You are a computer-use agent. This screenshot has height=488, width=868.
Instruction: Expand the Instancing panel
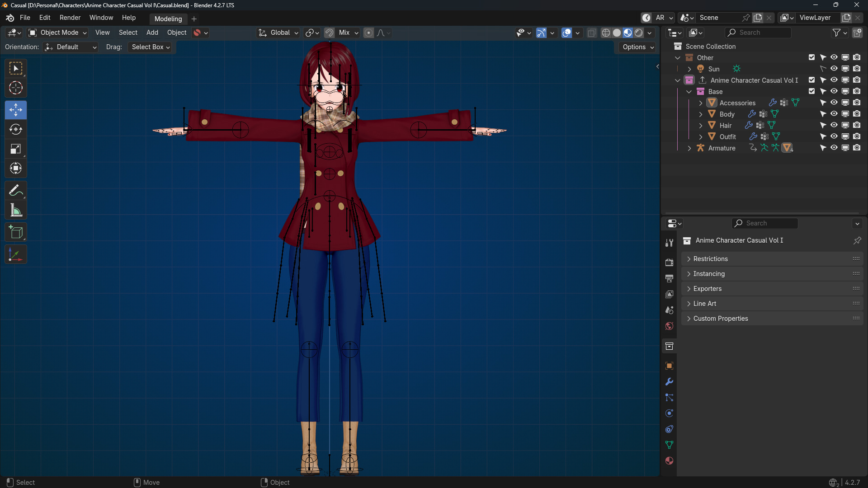coord(772,274)
